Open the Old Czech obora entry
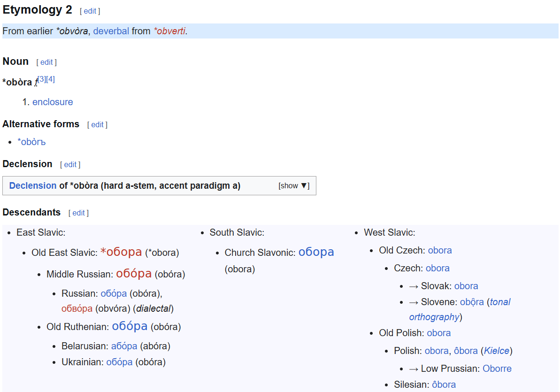 click(440, 251)
